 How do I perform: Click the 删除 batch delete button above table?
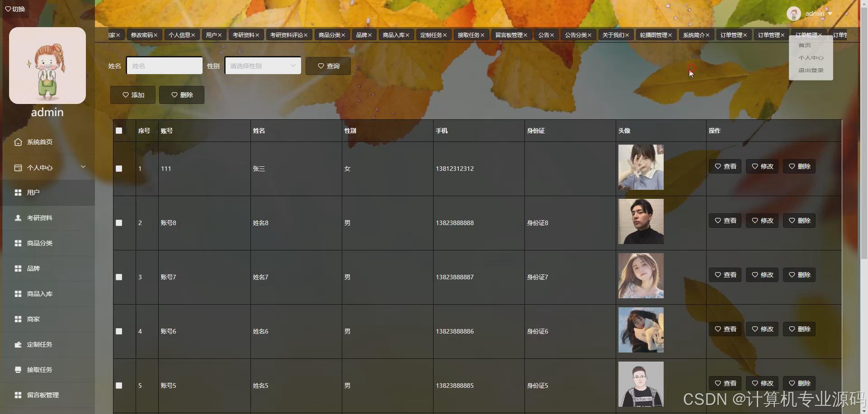pyautogui.click(x=182, y=95)
